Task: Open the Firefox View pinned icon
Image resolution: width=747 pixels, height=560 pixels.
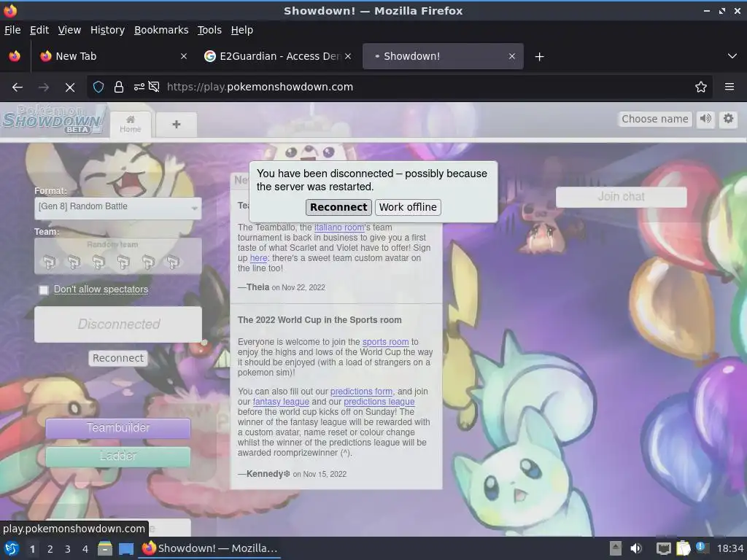Action: pyautogui.click(x=15, y=56)
